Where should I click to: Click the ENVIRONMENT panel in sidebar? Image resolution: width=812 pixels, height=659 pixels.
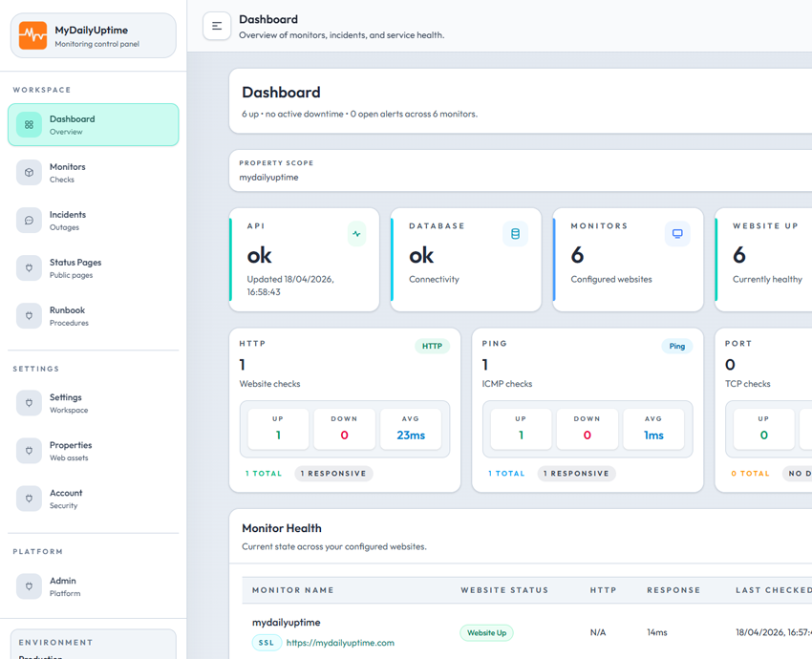click(94, 645)
